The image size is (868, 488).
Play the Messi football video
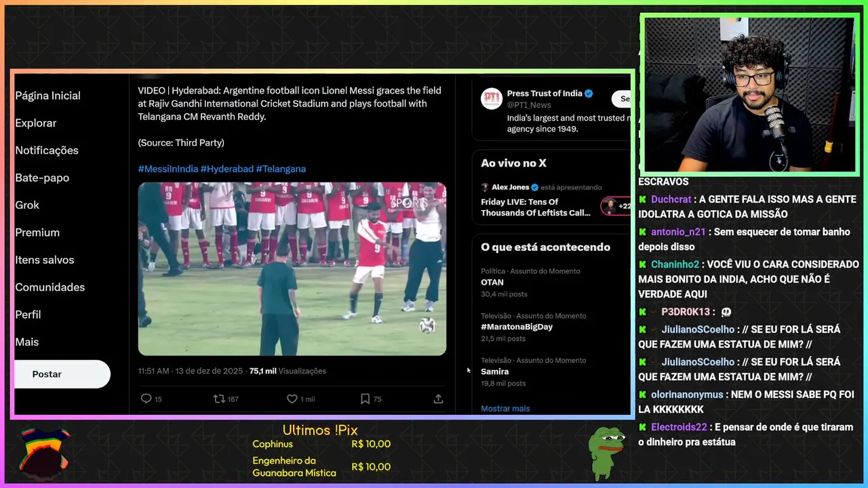click(x=292, y=268)
